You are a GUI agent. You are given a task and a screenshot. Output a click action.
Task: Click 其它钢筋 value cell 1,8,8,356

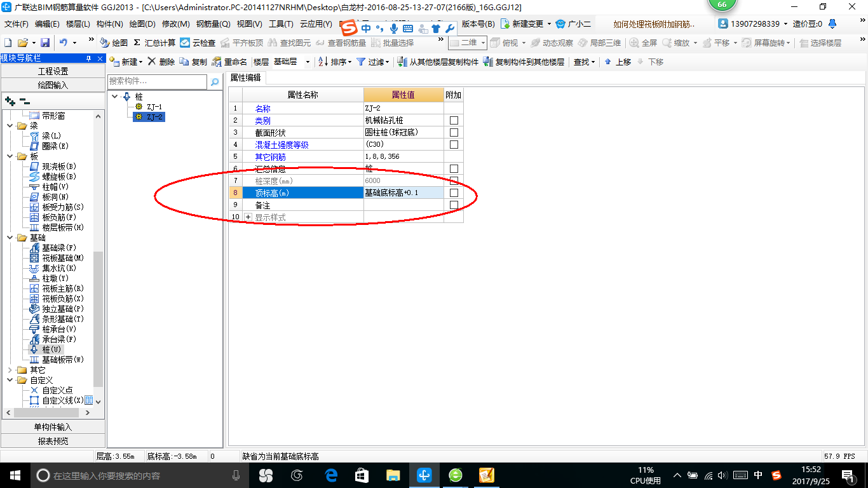point(403,157)
